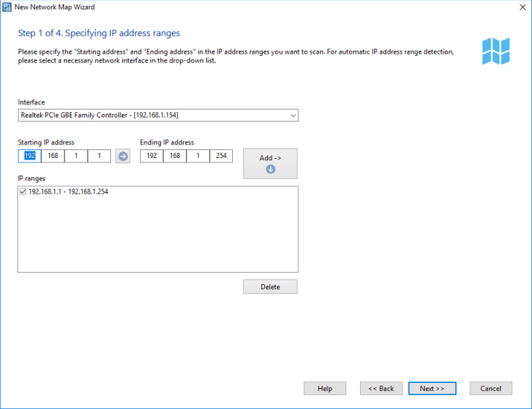Click the Delete button
Screen dimensions: 532x409
(270, 287)
